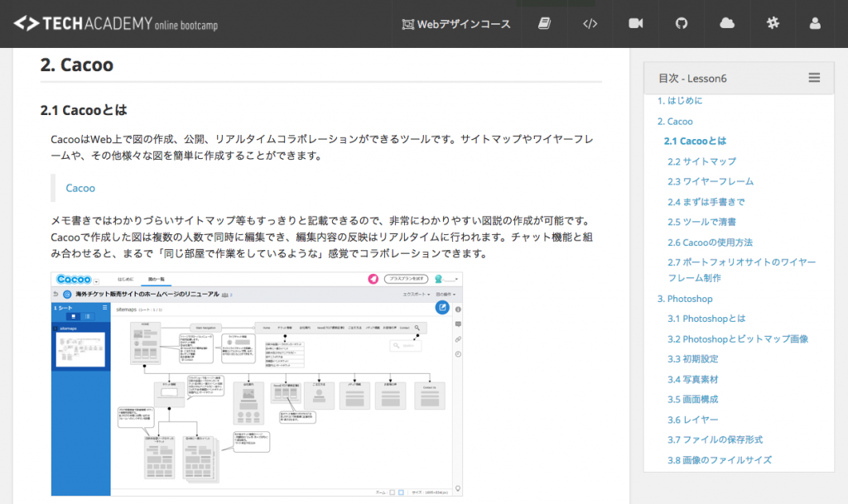This screenshot has height=504, width=848.
Task: Go to 3. Photoshop in contents
Action: pos(685,299)
